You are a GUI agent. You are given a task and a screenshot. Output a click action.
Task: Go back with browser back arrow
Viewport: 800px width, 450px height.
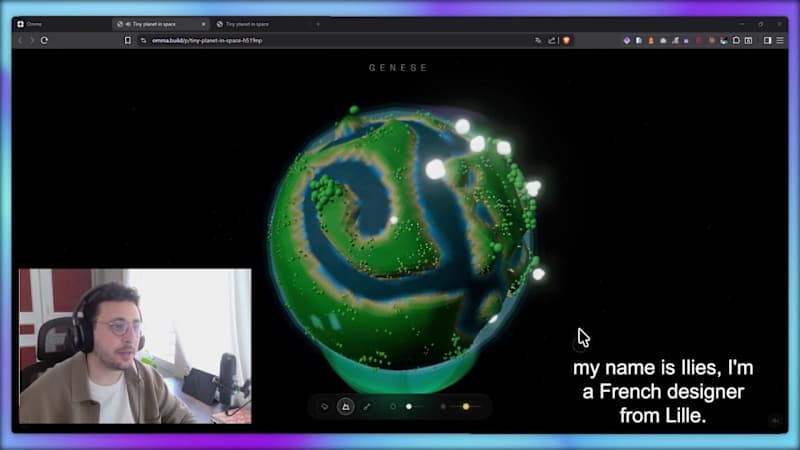(x=20, y=40)
